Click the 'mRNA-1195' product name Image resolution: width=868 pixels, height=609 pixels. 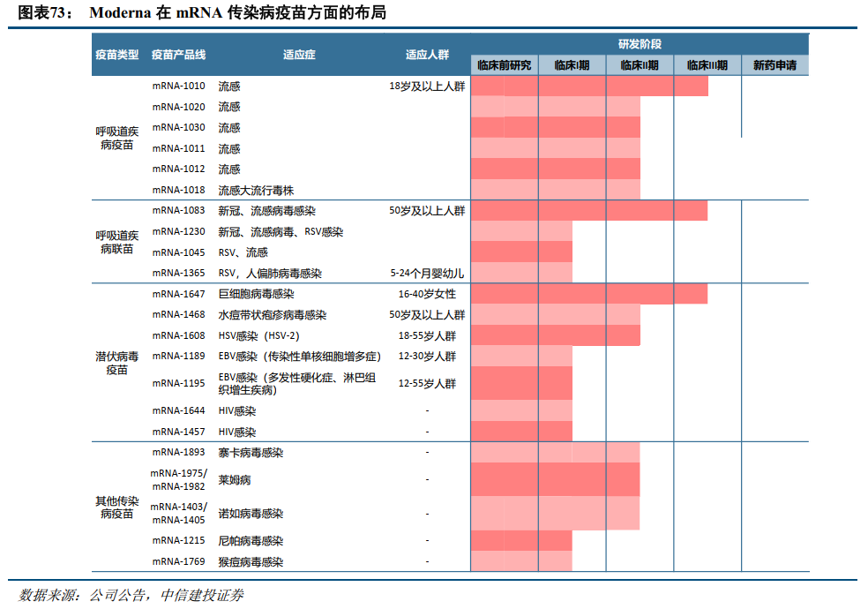point(179,383)
